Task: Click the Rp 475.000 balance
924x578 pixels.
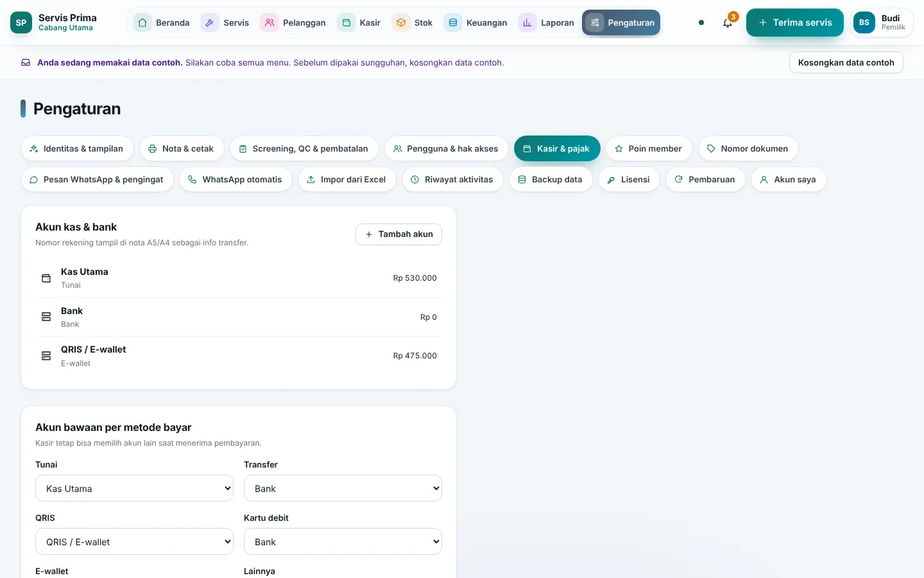Action: tap(415, 356)
